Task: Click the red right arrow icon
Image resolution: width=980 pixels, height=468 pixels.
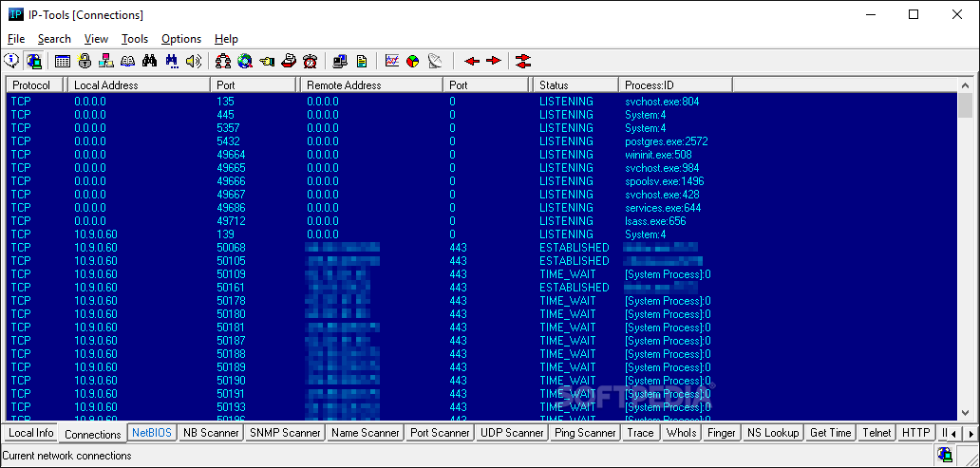Action: tap(494, 61)
